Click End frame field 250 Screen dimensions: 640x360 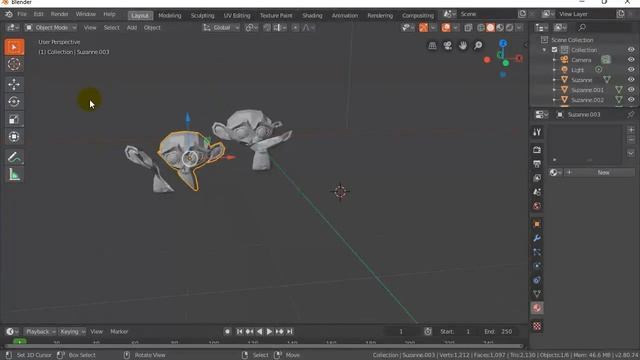click(x=499, y=331)
